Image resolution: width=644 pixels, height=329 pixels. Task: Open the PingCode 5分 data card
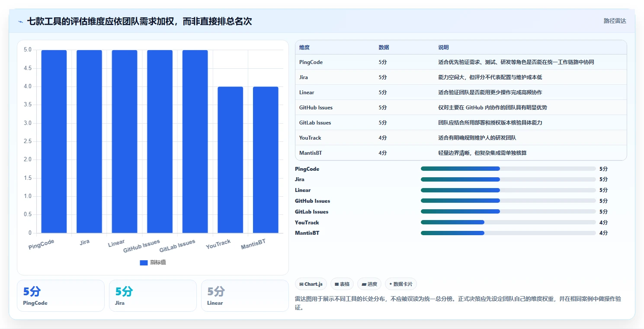[x=61, y=296]
